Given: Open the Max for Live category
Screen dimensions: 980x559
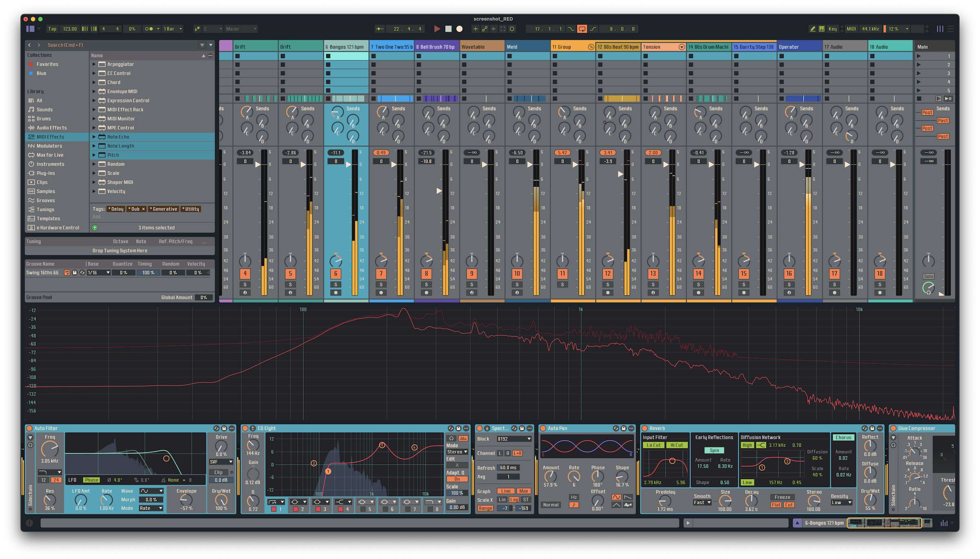Looking at the screenshot, I should click(50, 155).
